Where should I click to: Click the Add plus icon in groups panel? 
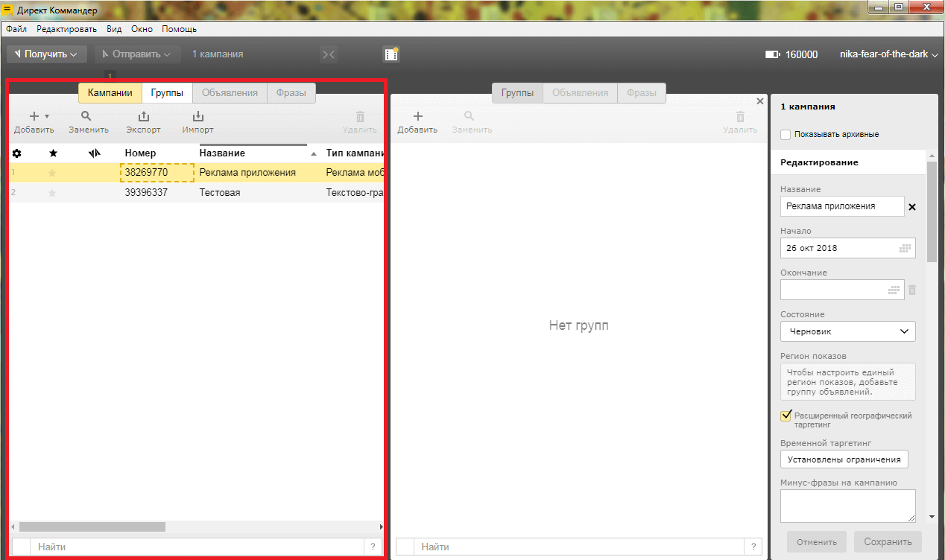click(x=417, y=117)
